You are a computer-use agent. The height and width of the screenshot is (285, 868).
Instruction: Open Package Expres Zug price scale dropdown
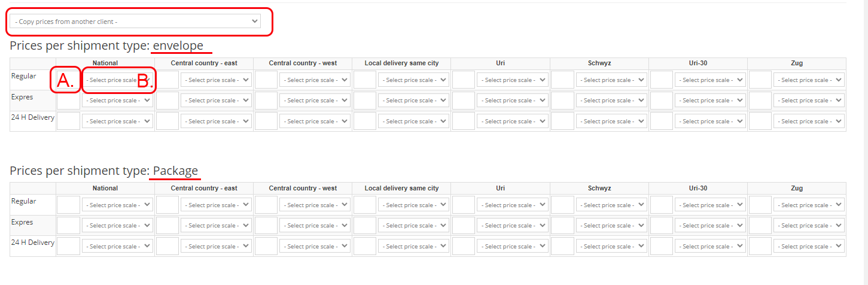coord(809,226)
